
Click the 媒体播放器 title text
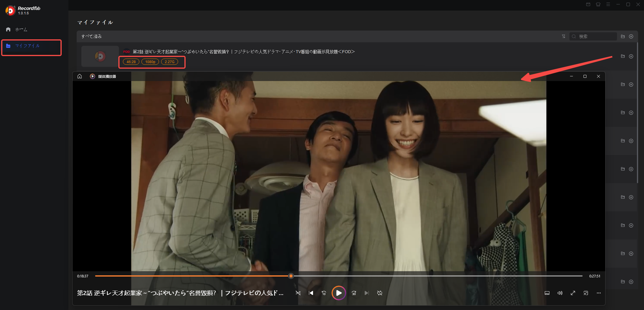(107, 76)
